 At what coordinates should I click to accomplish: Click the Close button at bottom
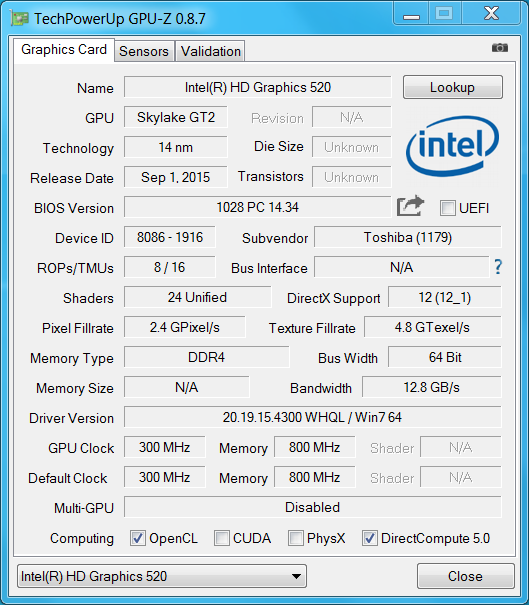[x=465, y=576]
